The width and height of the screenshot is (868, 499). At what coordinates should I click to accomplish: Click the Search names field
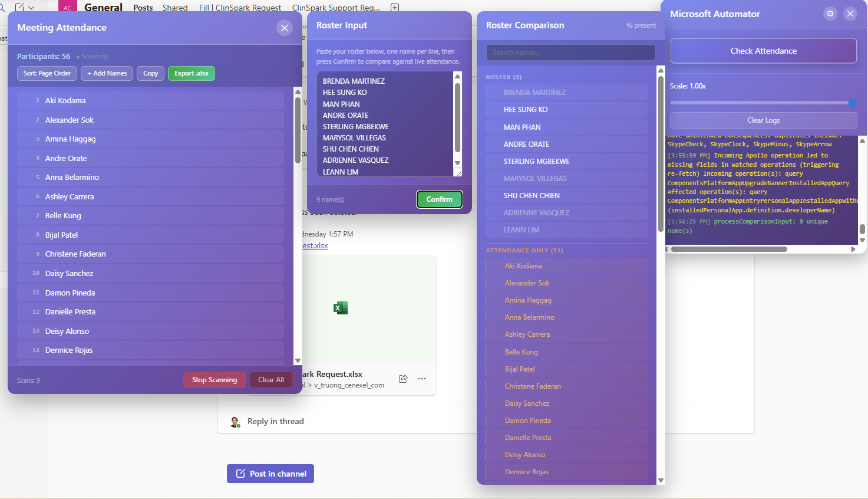click(x=570, y=52)
